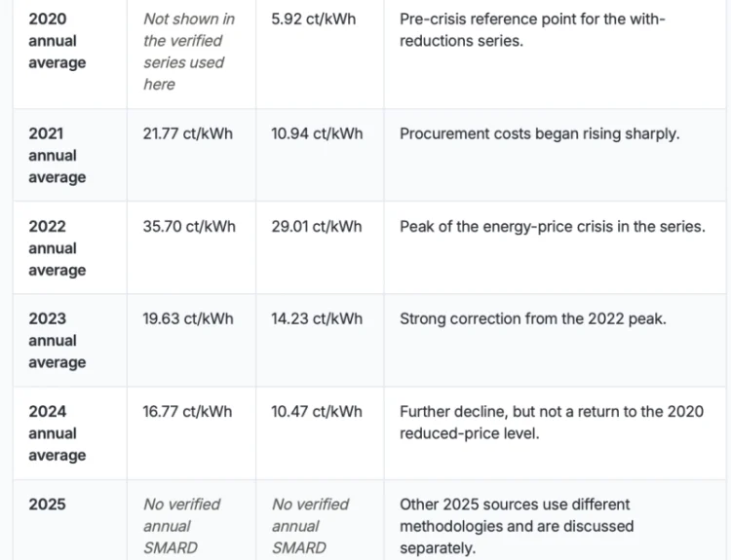
Task: Click the 10.47 ct/kWh value
Action: 317,411
